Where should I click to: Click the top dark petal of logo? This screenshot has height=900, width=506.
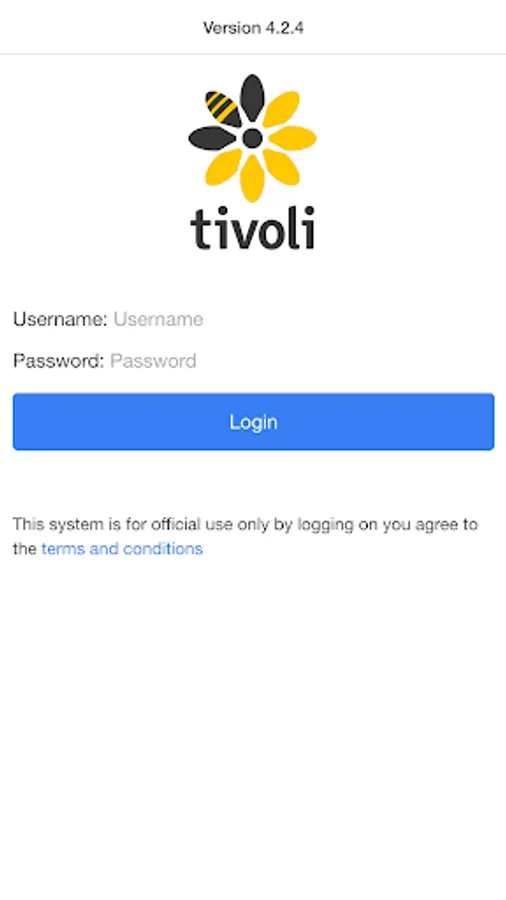click(252, 98)
